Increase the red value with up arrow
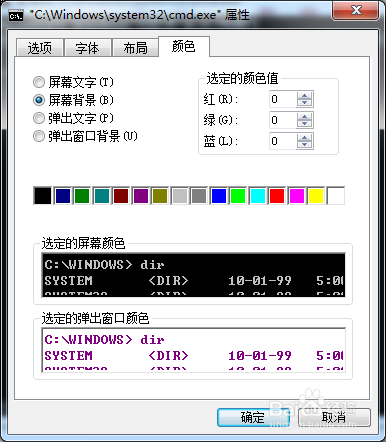 click(x=304, y=95)
